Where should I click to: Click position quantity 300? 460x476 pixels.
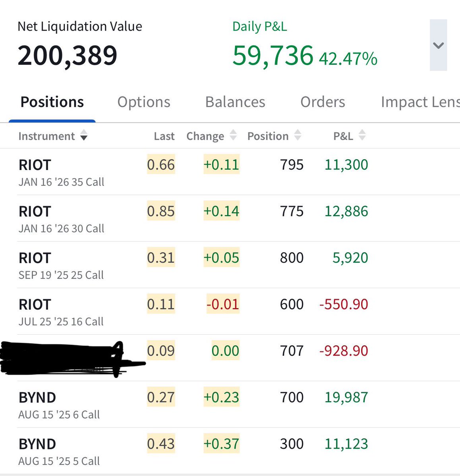292,443
